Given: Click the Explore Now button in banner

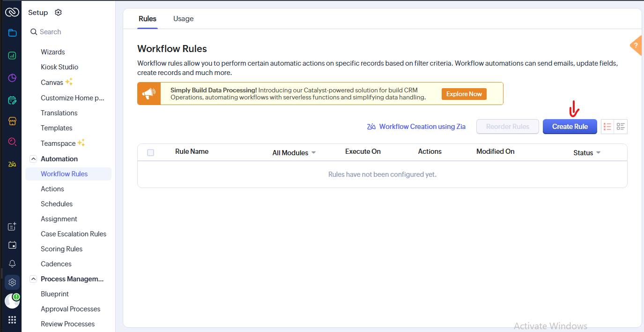Looking at the screenshot, I should click(x=464, y=94).
